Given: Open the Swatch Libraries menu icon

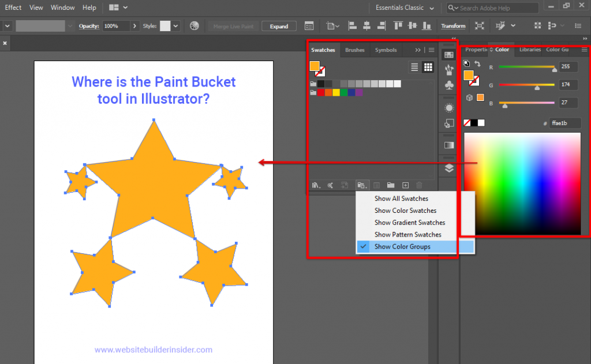Looking at the screenshot, I should click(x=315, y=185).
